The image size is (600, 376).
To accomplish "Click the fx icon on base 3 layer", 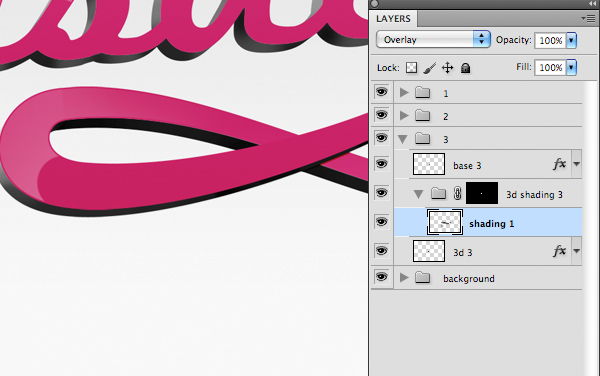I will tap(559, 164).
